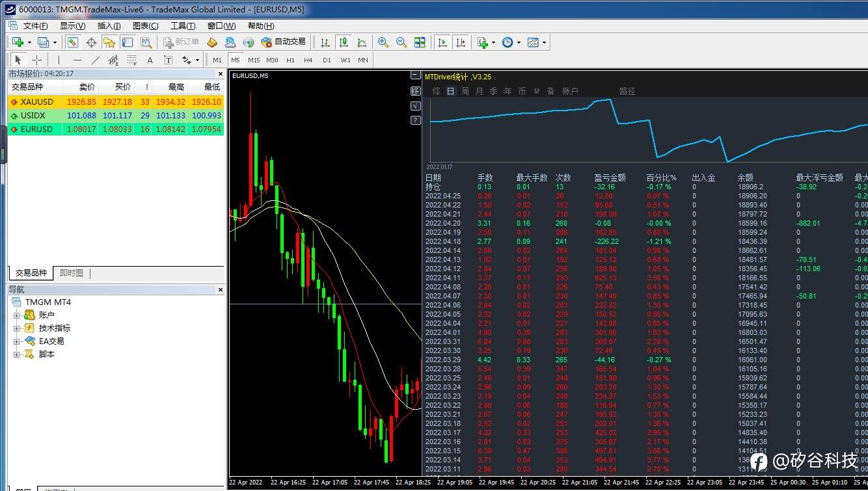This screenshot has height=491, width=868.
Task: Select the 月 tab in MTDriver statistics
Action: click(480, 92)
